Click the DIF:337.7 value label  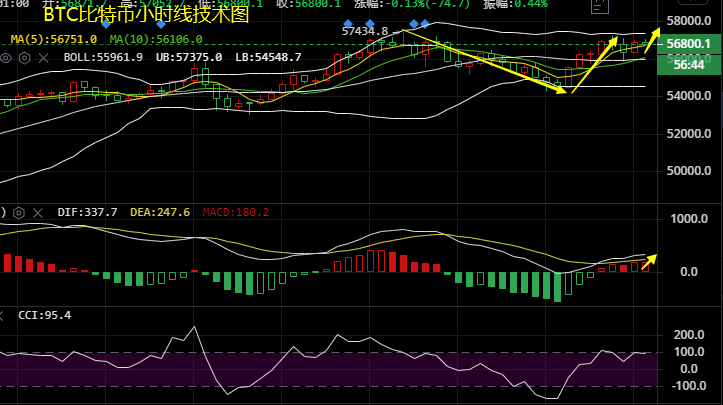90,212
